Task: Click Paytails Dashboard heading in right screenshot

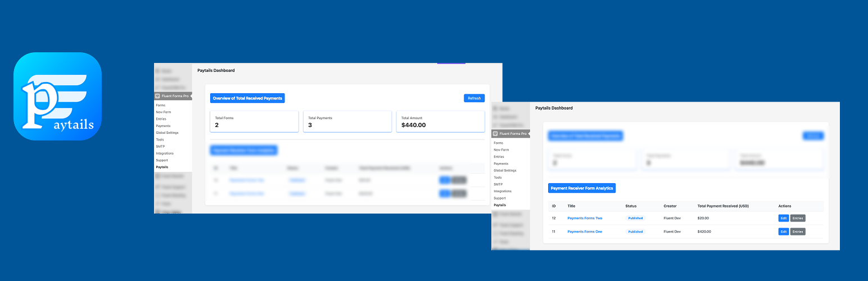Action: [554, 108]
